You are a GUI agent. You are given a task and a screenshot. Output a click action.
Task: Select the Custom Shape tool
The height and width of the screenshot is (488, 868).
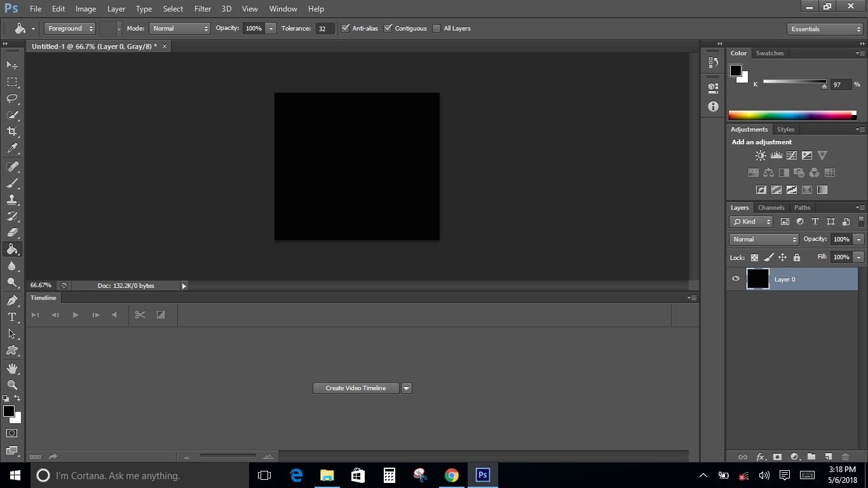(x=12, y=350)
